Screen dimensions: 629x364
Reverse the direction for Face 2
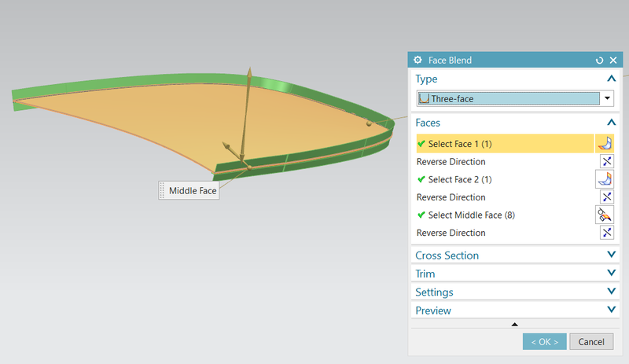click(607, 197)
